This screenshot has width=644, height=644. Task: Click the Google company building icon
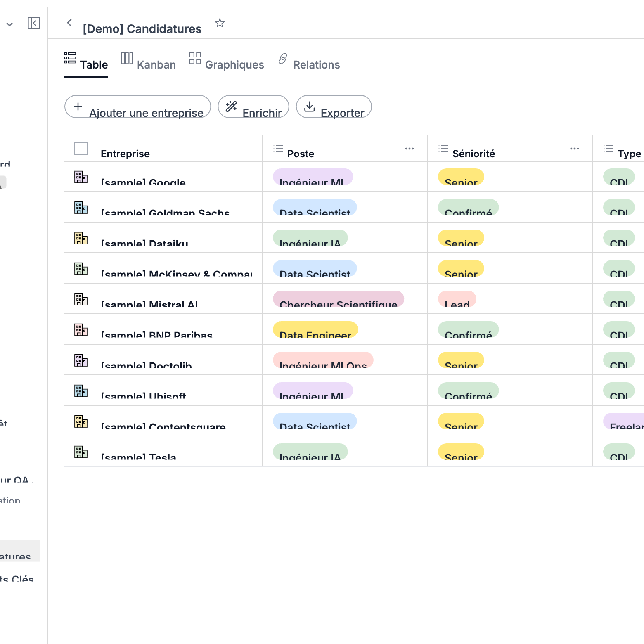(x=81, y=177)
